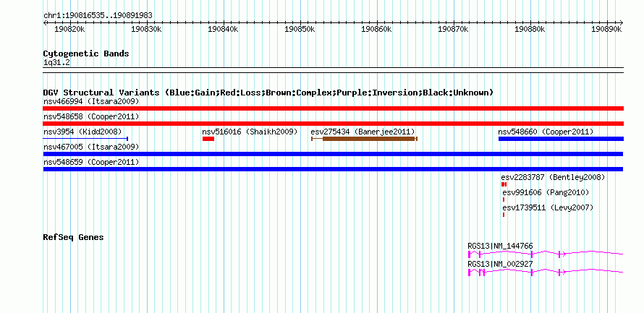
Task: Open the esv1739511 (Levy2007) label
Action: coord(548,207)
